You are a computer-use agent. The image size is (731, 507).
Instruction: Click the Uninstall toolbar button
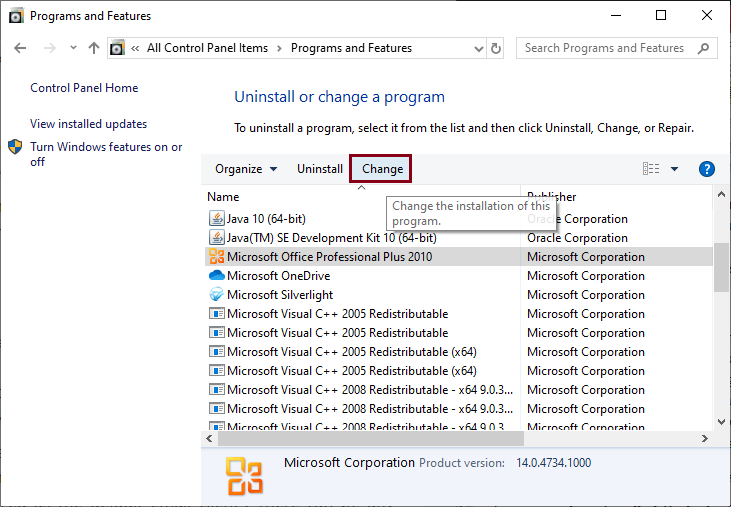click(x=320, y=169)
